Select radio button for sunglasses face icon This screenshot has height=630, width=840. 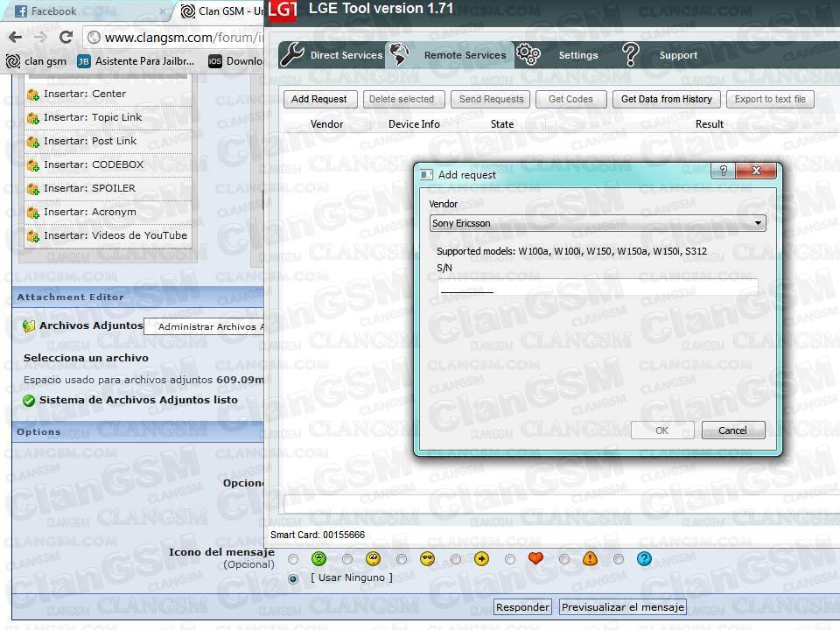402,559
